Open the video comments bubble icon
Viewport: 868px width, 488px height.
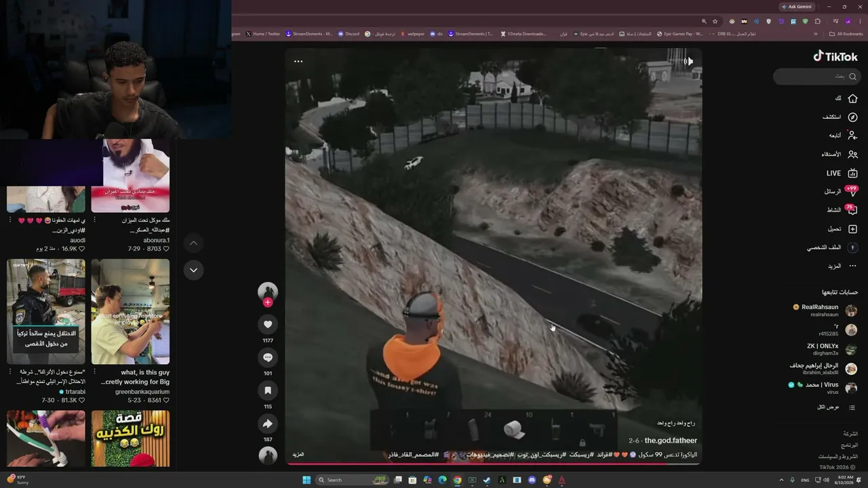click(268, 357)
